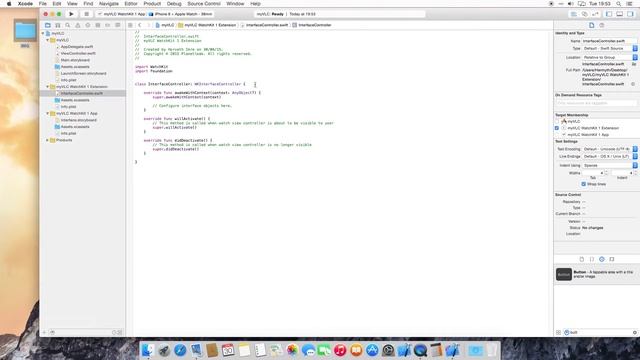Uncheck myVLC WatchKit 1 Extension target

557,128
